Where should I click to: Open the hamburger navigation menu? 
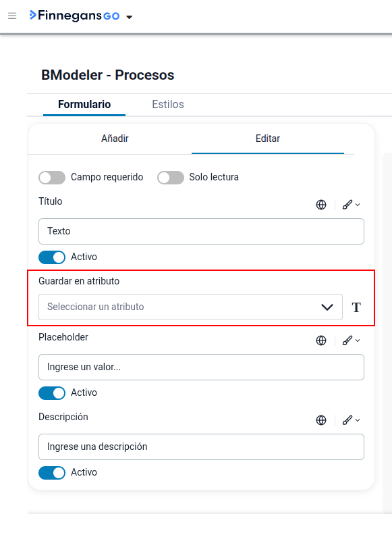(x=12, y=16)
